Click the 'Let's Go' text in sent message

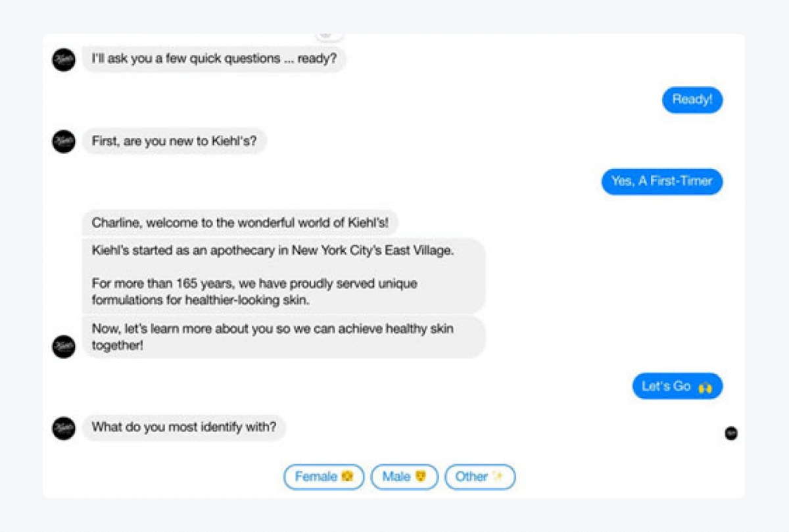coord(666,386)
